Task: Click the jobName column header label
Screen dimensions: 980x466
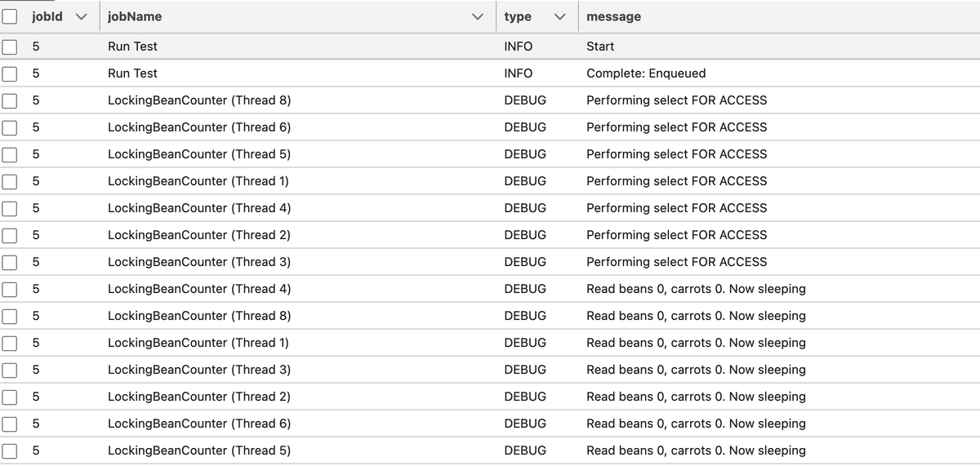Action: click(135, 16)
